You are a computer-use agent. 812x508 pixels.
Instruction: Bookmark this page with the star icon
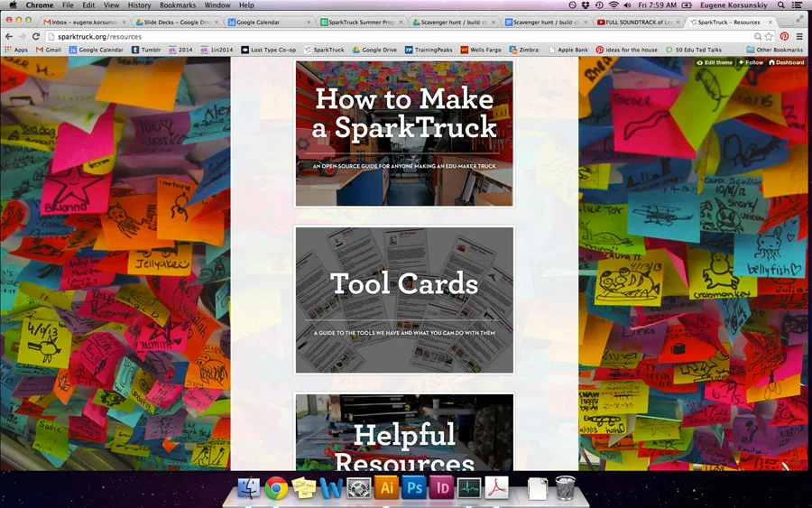(769, 36)
